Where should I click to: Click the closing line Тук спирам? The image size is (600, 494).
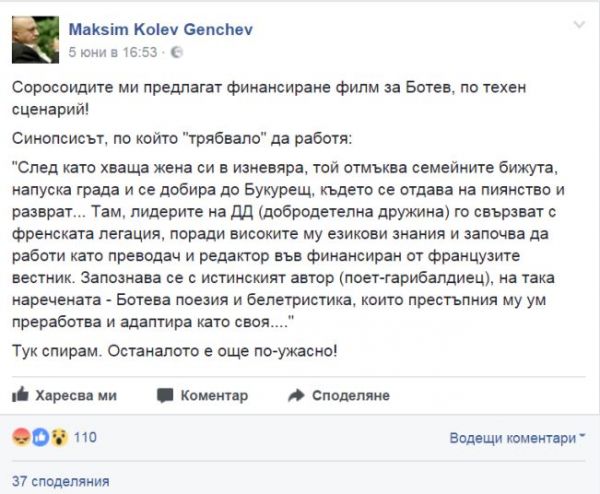coord(174,351)
